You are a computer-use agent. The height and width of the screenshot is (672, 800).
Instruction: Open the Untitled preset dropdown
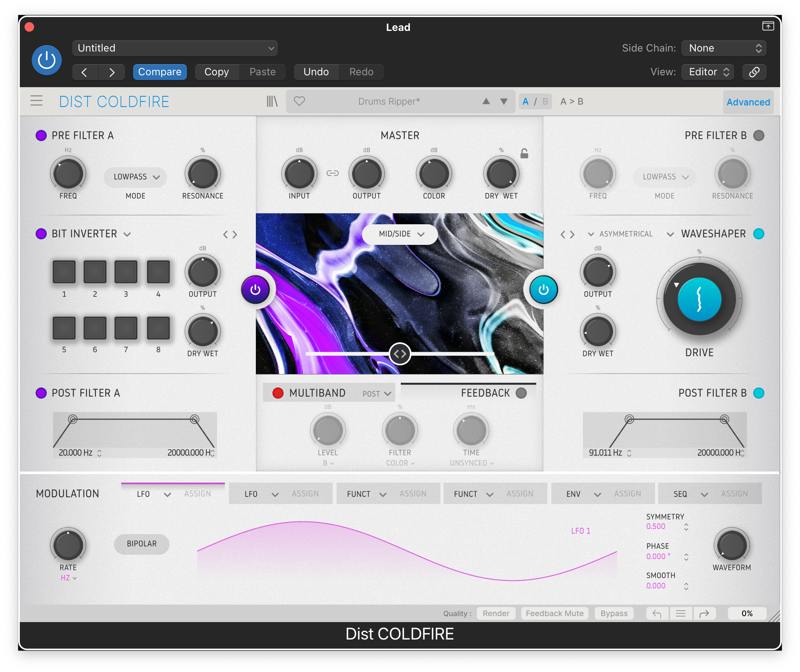175,48
